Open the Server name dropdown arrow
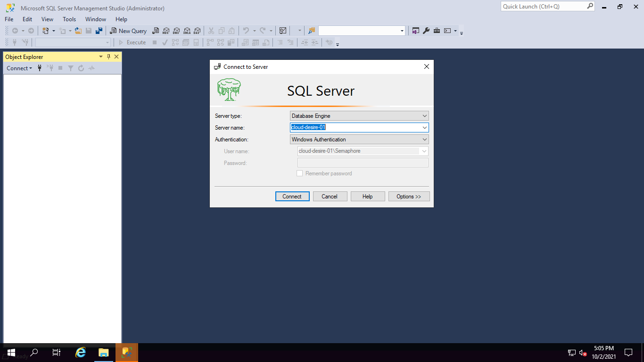Viewport: 644px width, 362px height. [x=425, y=128]
